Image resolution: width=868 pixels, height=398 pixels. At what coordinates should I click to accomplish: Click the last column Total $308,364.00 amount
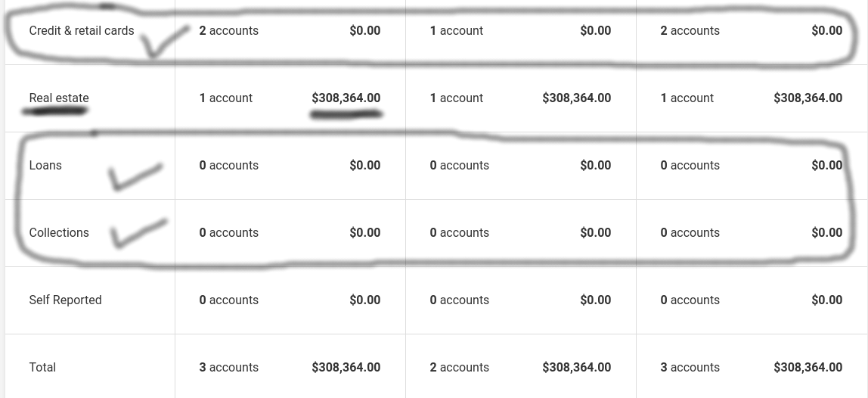[808, 368]
